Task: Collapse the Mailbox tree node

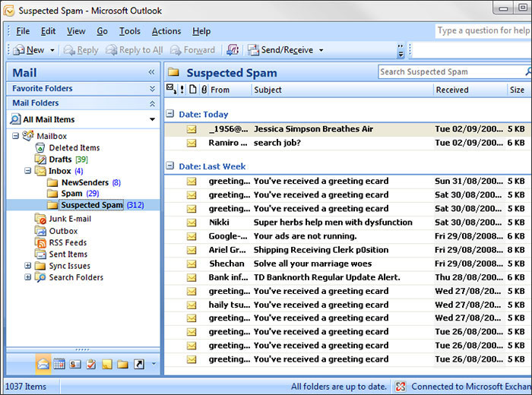Action: pyautogui.click(x=15, y=136)
